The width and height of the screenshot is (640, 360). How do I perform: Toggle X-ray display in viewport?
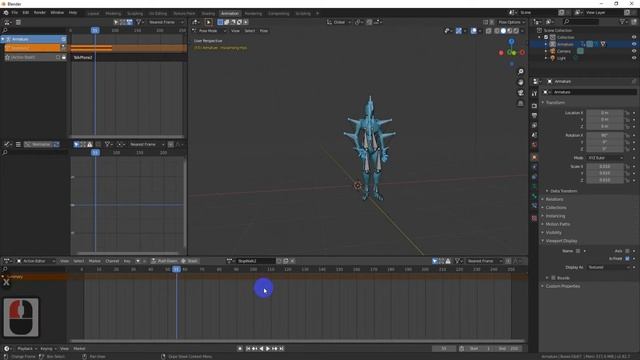point(489,31)
